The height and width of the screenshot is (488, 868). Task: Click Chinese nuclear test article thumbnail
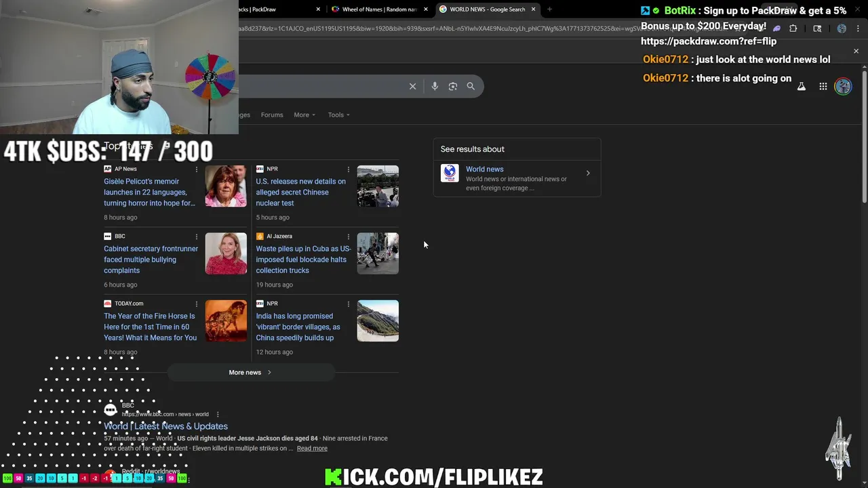pyautogui.click(x=378, y=186)
